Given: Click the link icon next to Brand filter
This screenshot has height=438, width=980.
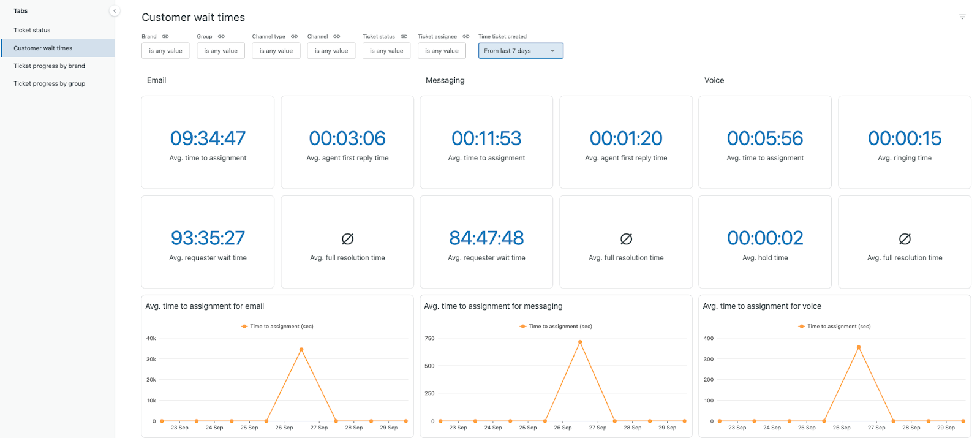Looking at the screenshot, I should 165,37.
